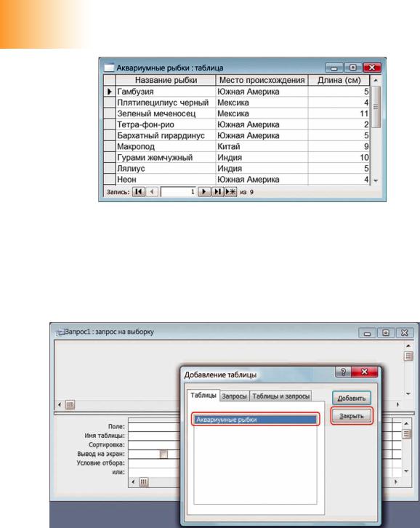
Task: Select Аквариумные рыбки in the table list
Action: [x=256, y=420]
